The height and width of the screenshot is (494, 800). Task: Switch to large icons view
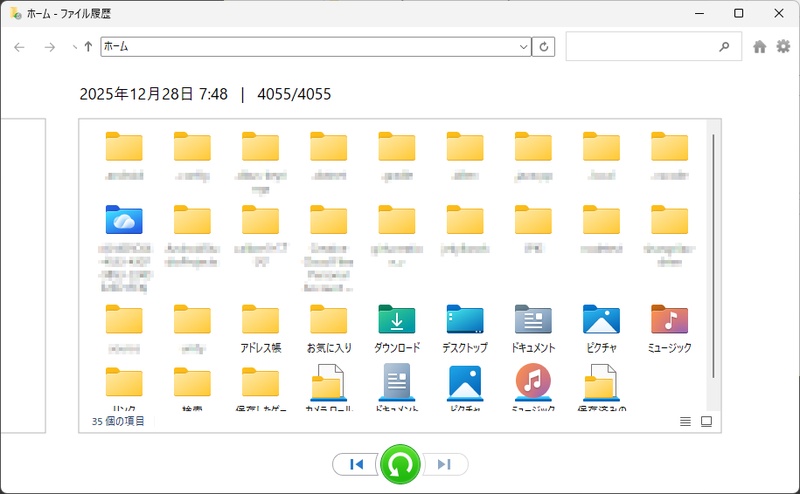[x=706, y=422]
